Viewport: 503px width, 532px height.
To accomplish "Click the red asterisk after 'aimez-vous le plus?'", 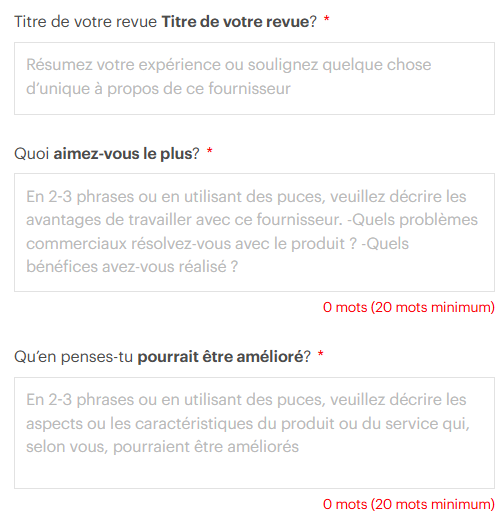I will tap(210, 150).
